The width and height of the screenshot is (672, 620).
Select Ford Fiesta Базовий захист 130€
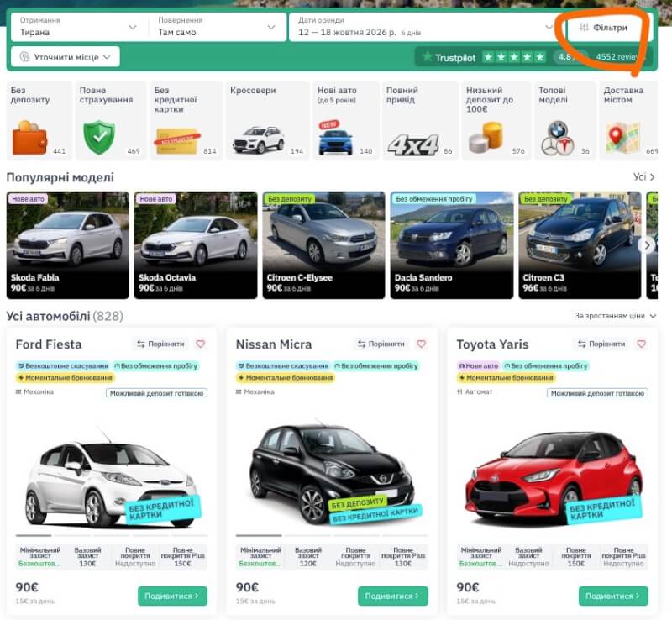tap(87, 556)
